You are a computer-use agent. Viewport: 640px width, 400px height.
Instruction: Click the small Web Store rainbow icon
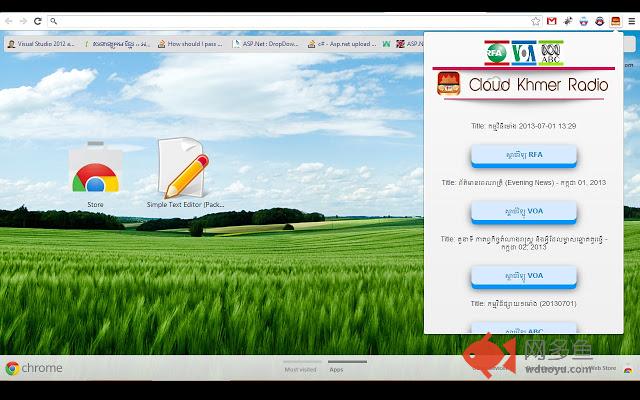(x=628, y=369)
